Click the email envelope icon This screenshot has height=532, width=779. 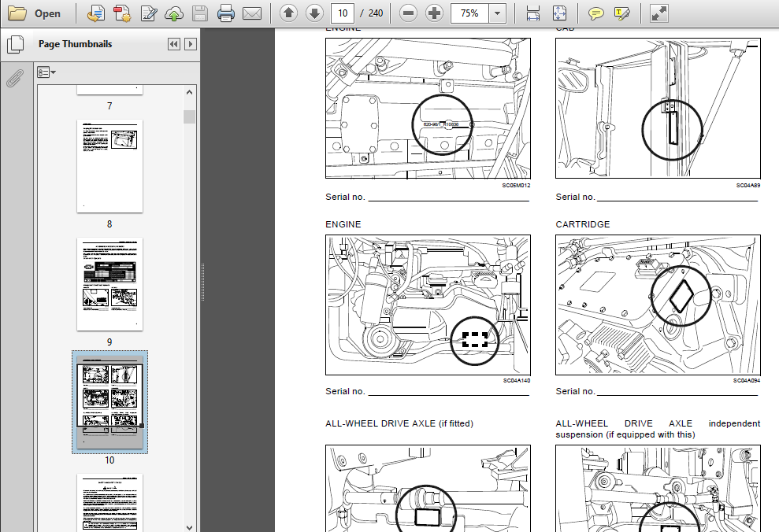pos(252,13)
